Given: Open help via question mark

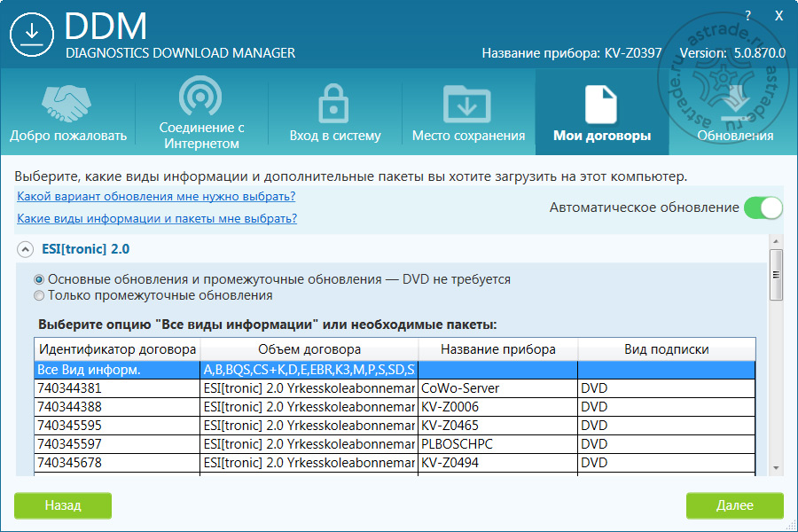Looking at the screenshot, I should pyautogui.click(x=747, y=16).
